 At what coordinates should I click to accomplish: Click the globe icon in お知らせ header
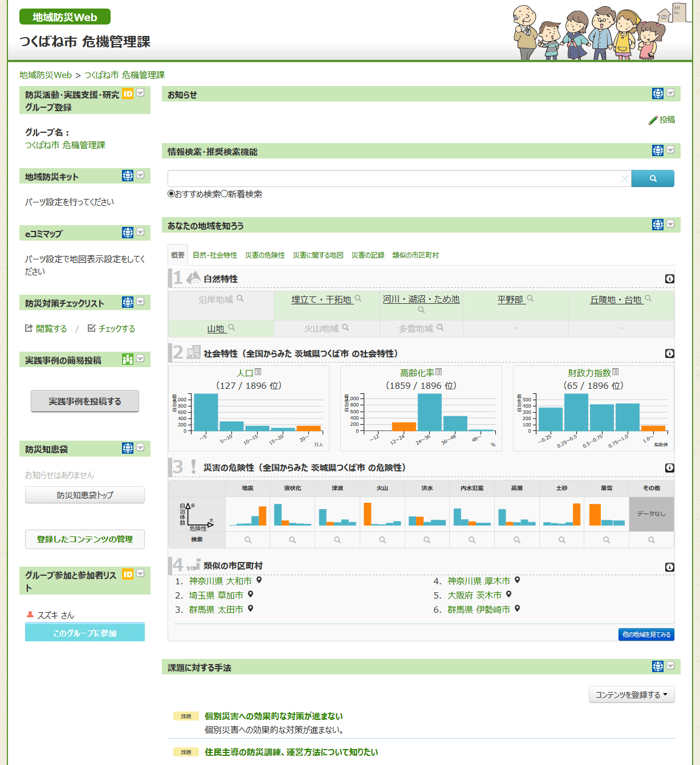657,93
